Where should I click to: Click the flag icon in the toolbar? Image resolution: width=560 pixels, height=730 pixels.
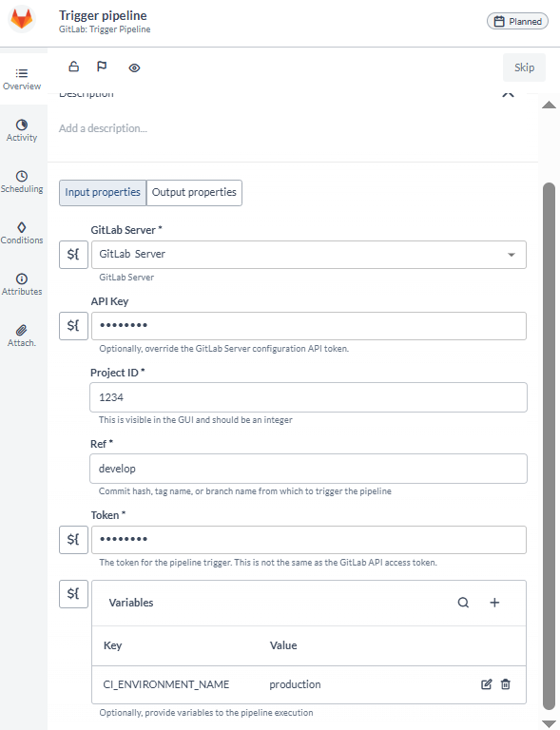coord(102,67)
